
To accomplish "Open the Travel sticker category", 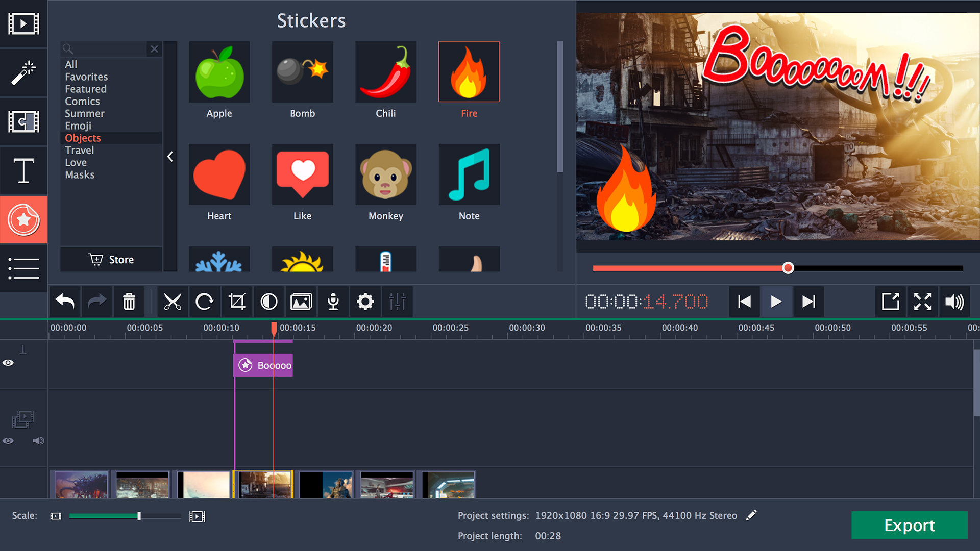I will (79, 150).
